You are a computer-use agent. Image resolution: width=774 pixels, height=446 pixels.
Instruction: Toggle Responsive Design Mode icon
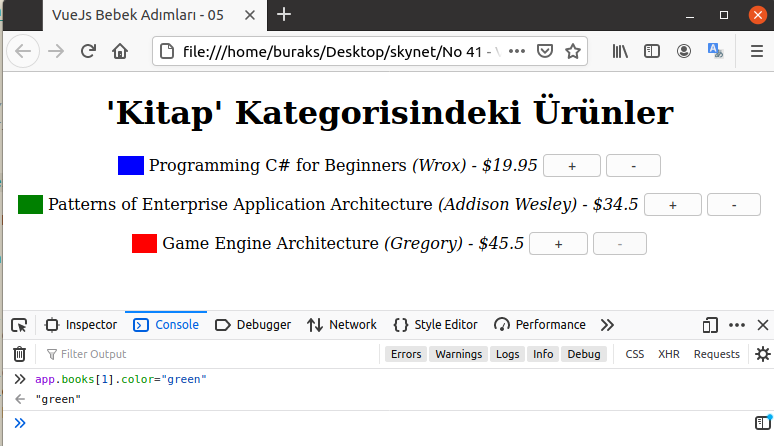(711, 325)
